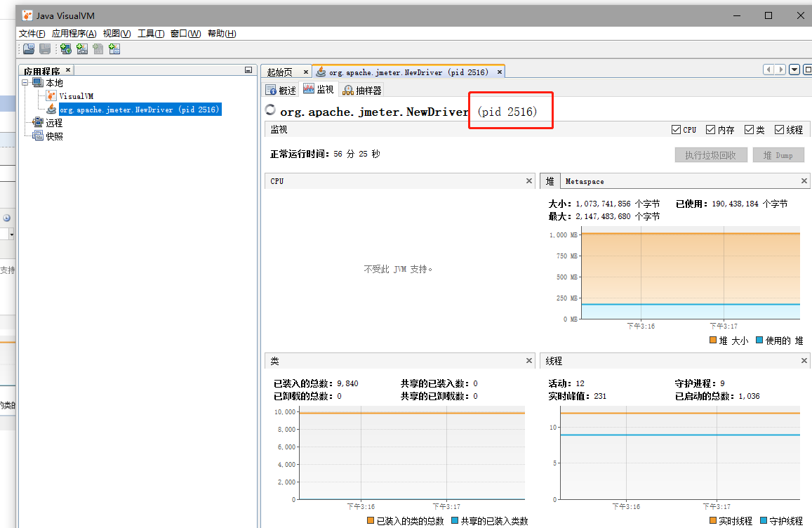
Task: Click the Load Snapshot folder toolbar icon
Action: pyautogui.click(x=29, y=48)
